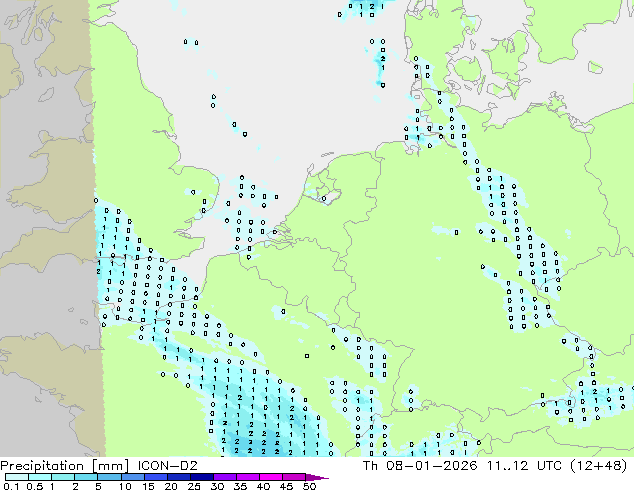Click the '10' legend scale value
Screen dimensions: 634x490
125,486
